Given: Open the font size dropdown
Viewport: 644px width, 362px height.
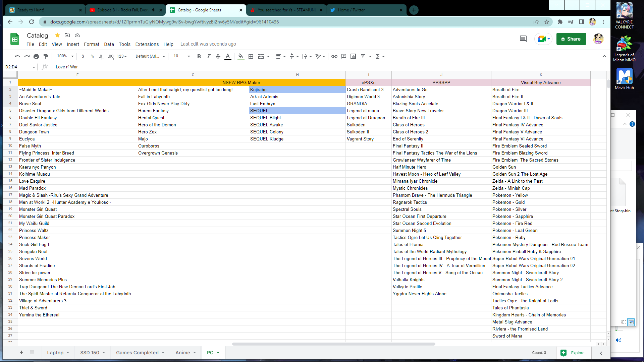Looking at the screenshot, I should 181,56.
